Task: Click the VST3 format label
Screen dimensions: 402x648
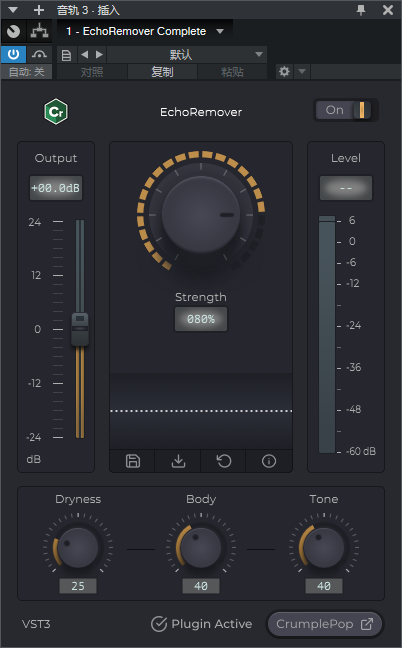Action: pyautogui.click(x=36, y=624)
